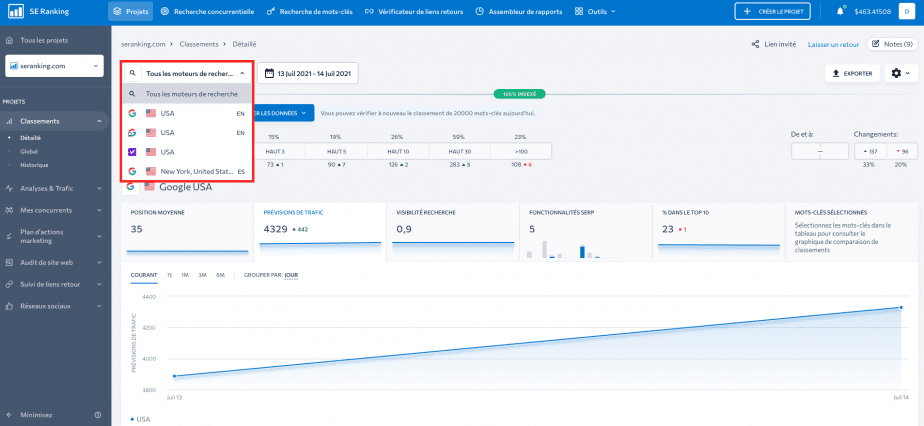Click the De et à range input
Screen dimensions: 924x426
pos(820,151)
